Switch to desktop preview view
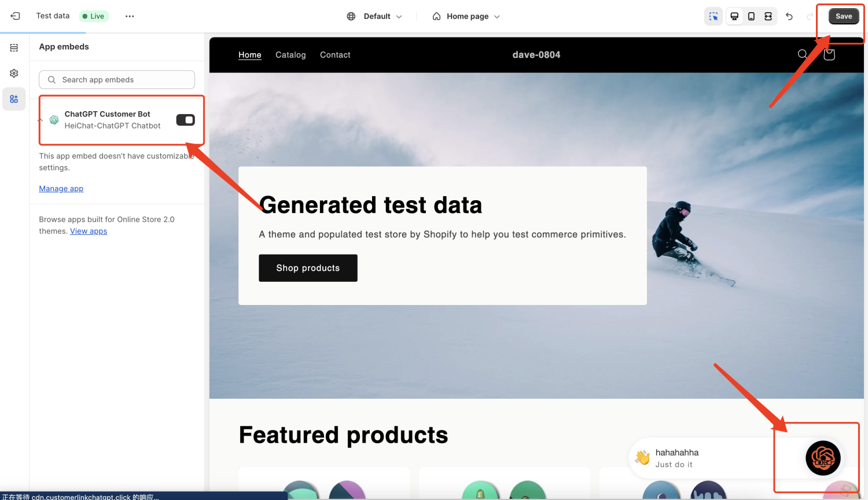Viewport: 868px width, 500px height. tap(734, 16)
